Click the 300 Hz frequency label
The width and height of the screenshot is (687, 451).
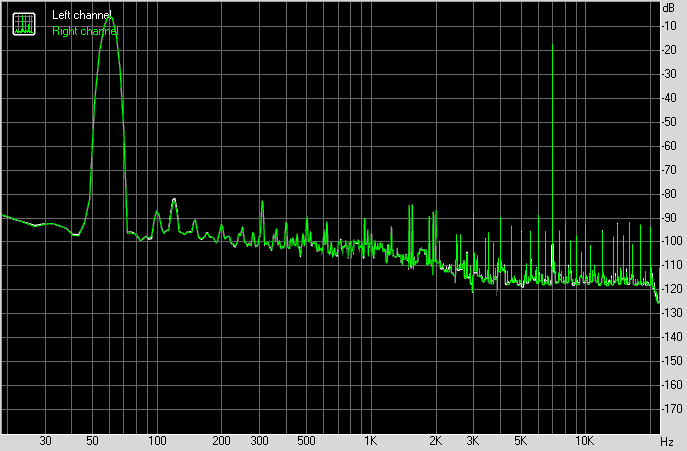(x=259, y=441)
